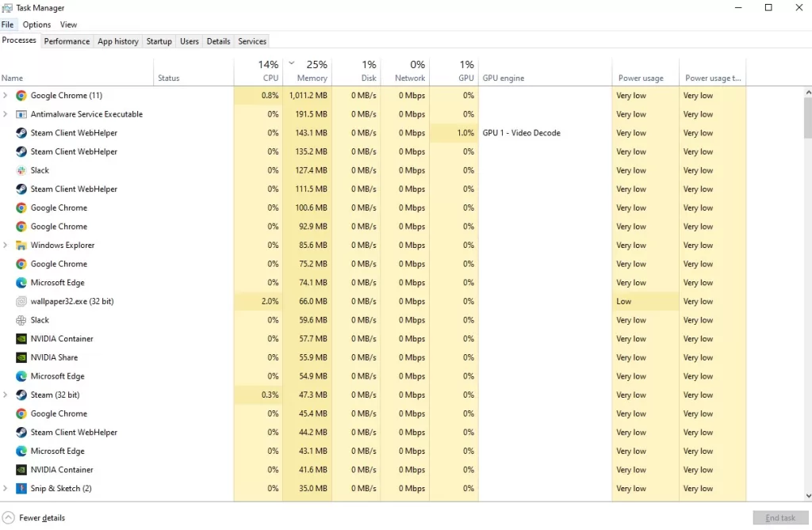This screenshot has height=530, width=812.
Task: Switch to the Startup tab
Action: [159, 41]
